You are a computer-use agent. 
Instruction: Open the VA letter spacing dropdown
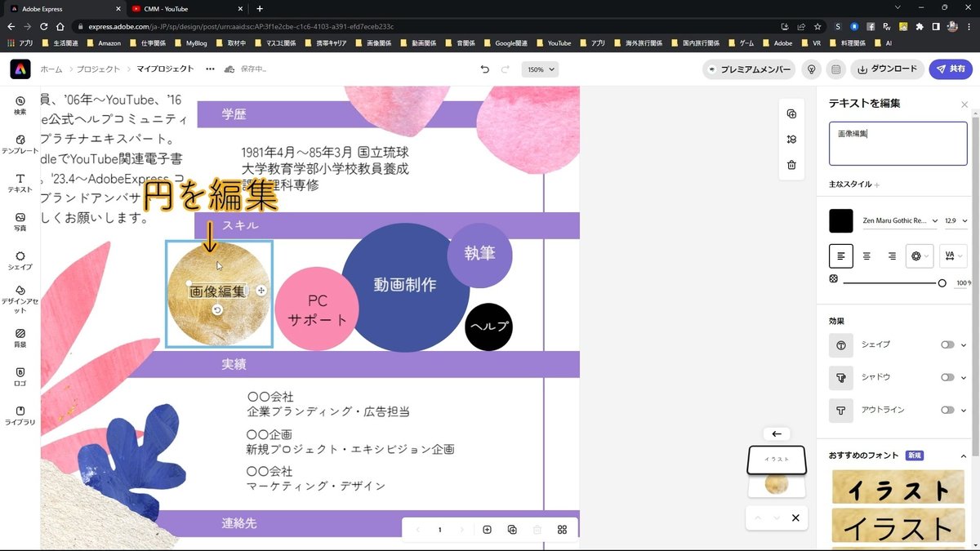(953, 256)
